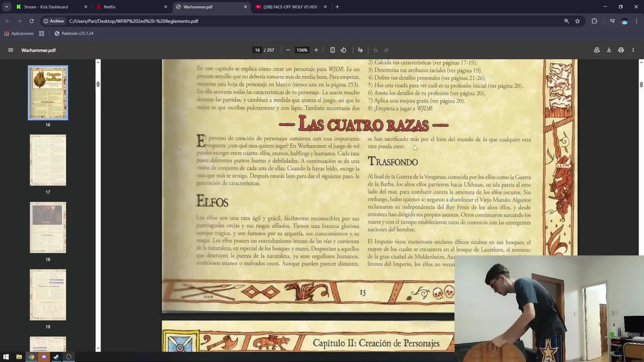Image resolution: width=644 pixels, height=362 pixels.
Task: Click the fit to page icon
Action: pyautogui.click(x=333, y=50)
